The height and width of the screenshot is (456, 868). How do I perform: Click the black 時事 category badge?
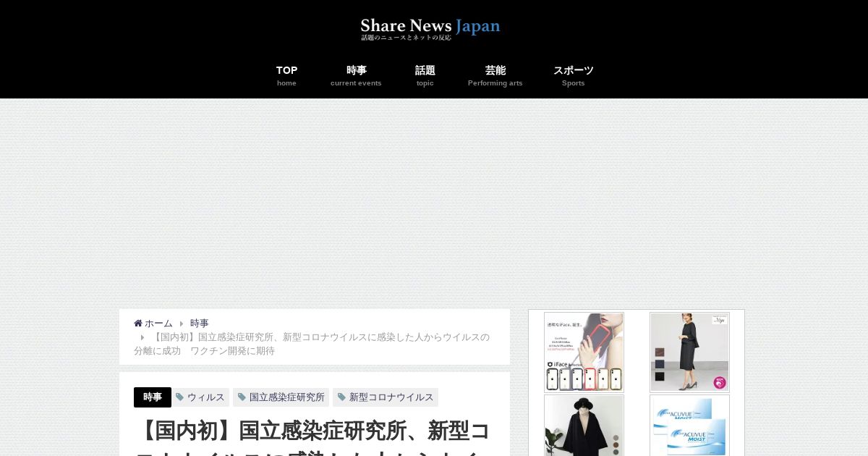point(153,397)
